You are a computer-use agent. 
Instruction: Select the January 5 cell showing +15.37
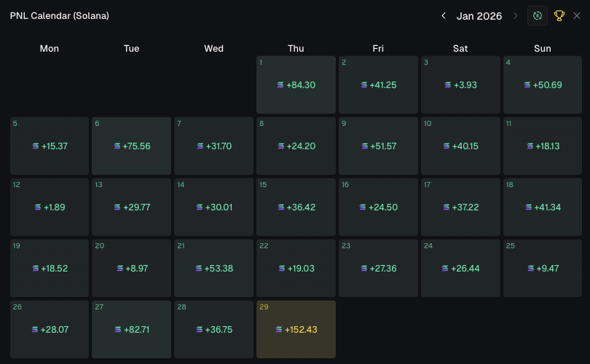50,146
